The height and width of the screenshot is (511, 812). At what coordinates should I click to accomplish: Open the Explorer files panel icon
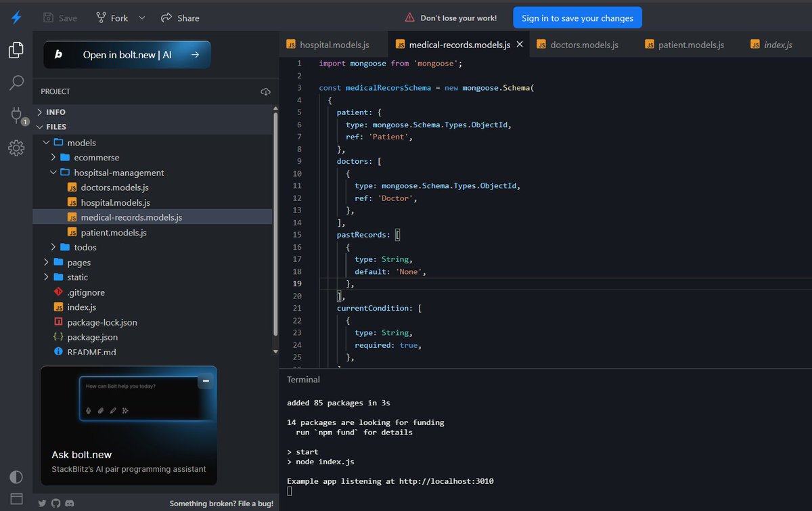click(x=16, y=50)
